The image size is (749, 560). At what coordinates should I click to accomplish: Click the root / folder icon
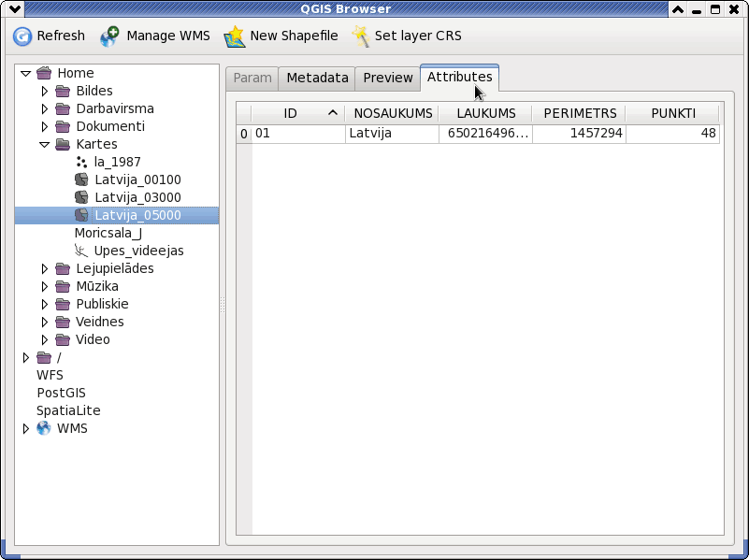point(44,357)
